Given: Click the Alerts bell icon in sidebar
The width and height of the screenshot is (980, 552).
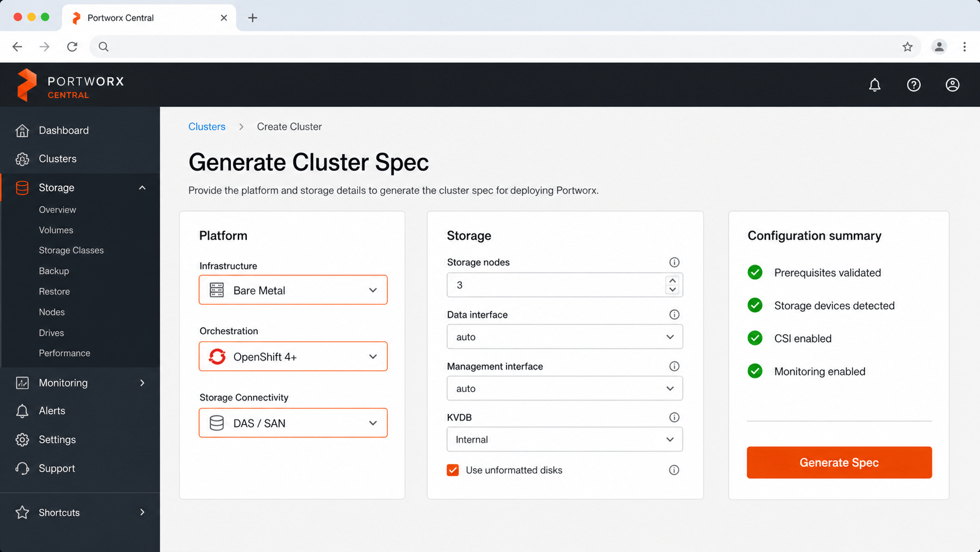Looking at the screenshot, I should (x=22, y=411).
